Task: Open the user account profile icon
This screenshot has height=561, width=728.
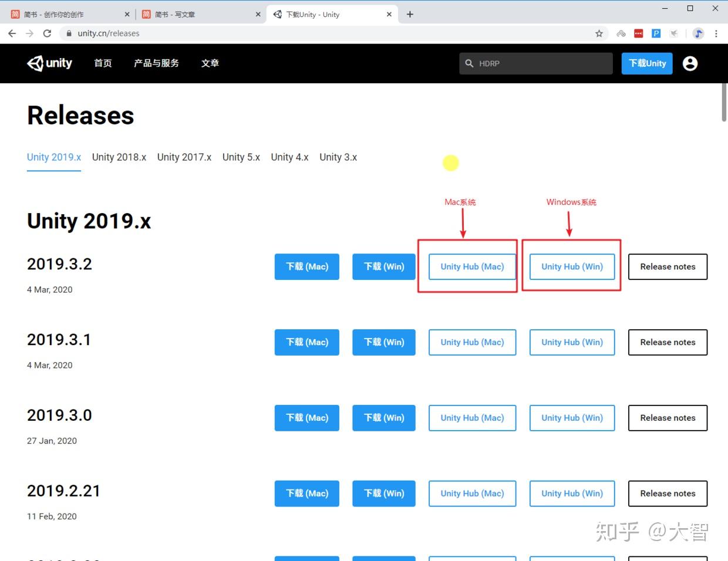Action: (690, 63)
